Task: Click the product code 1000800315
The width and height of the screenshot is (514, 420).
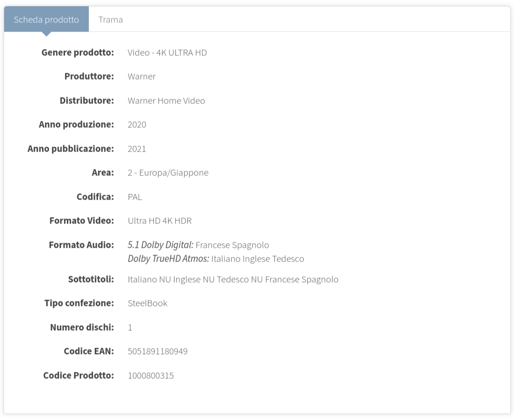Action: point(151,376)
